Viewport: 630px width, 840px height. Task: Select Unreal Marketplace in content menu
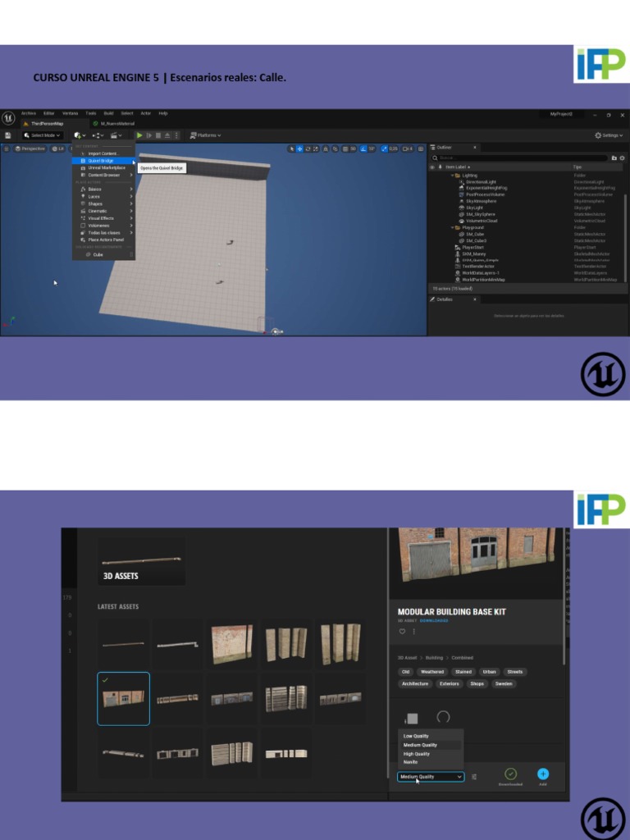(103, 167)
